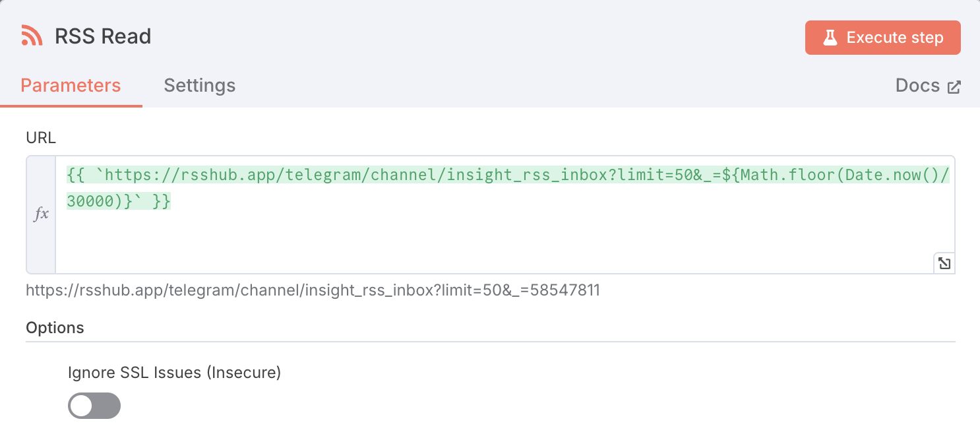Click the RSS Read node title
The width and height of the screenshot is (980, 440).
click(103, 36)
